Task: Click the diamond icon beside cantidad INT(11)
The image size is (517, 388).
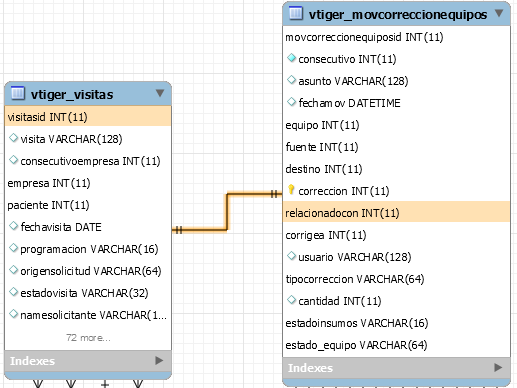Action: (x=291, y=300)
